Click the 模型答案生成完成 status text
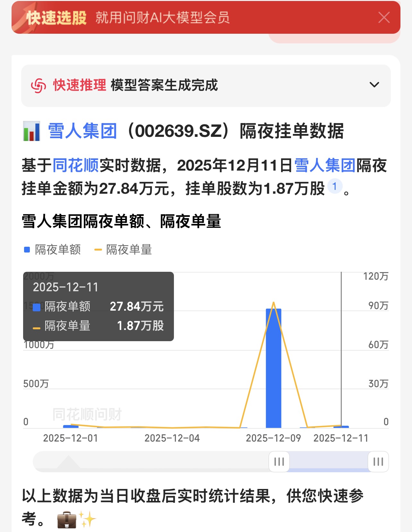Screen dimensions: 412x532 (x=164, y=85)
